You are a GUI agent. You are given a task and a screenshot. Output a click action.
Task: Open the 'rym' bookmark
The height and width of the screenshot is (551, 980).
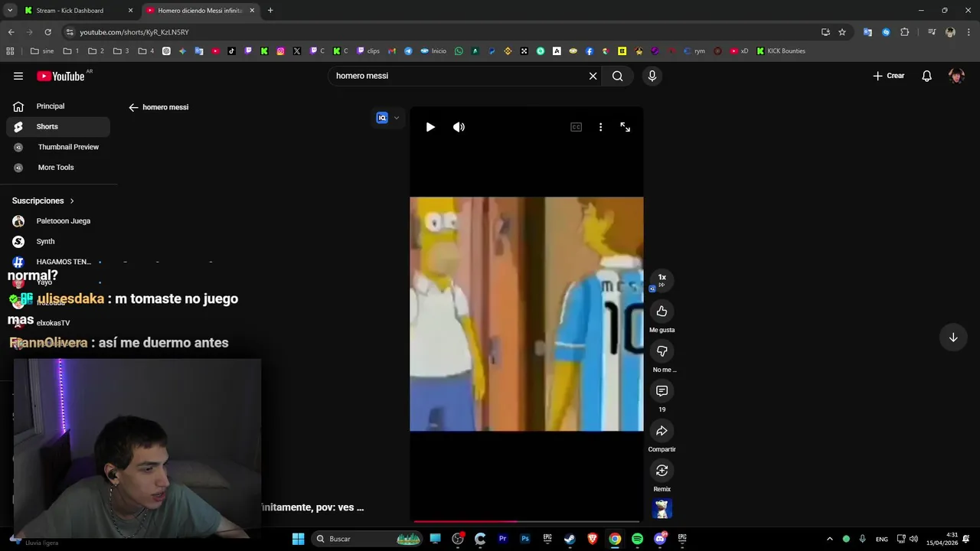pyautogui.click(x=694, y=51)
